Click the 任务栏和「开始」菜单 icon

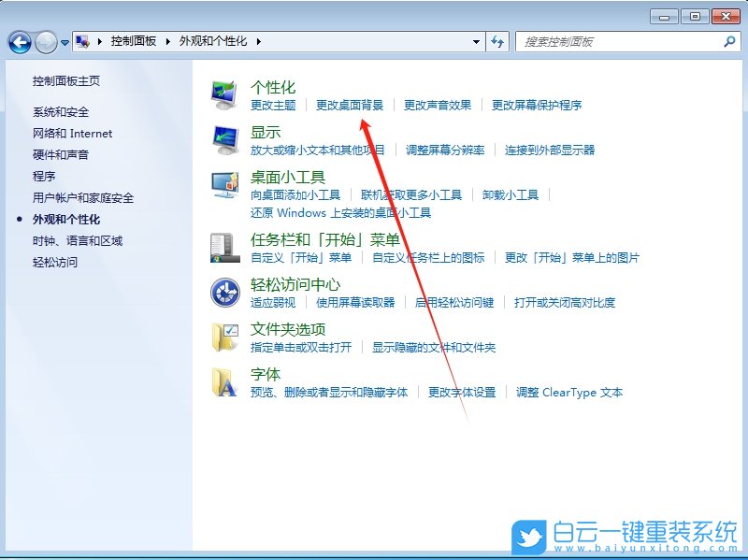tap(224, 247)
